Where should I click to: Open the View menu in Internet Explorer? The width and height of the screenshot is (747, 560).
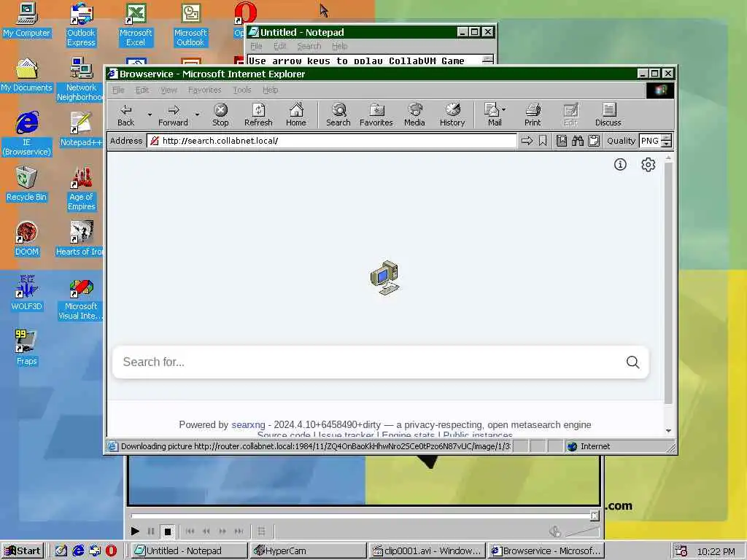tap(169, 90)
